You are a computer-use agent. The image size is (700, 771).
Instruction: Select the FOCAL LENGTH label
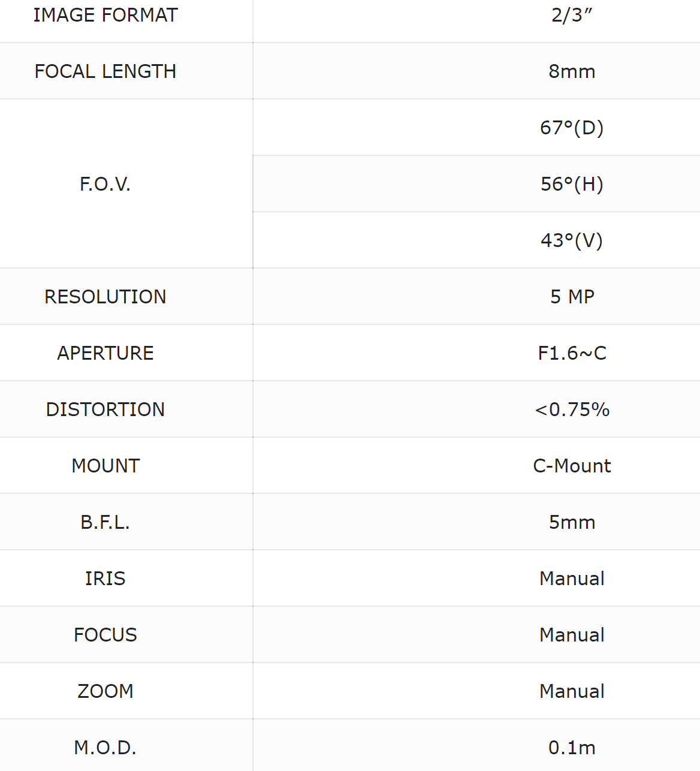click(x=105, y=71)
